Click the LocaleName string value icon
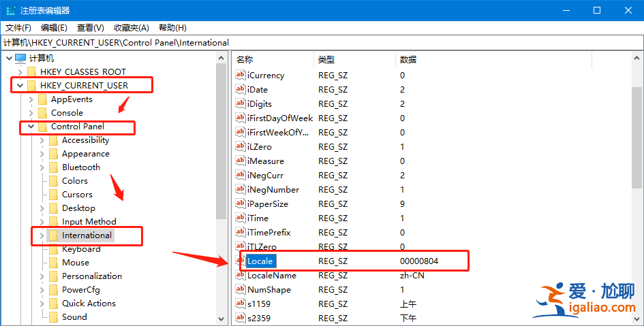This screenshot has width=644, height=326. click(x=241, y=275)
